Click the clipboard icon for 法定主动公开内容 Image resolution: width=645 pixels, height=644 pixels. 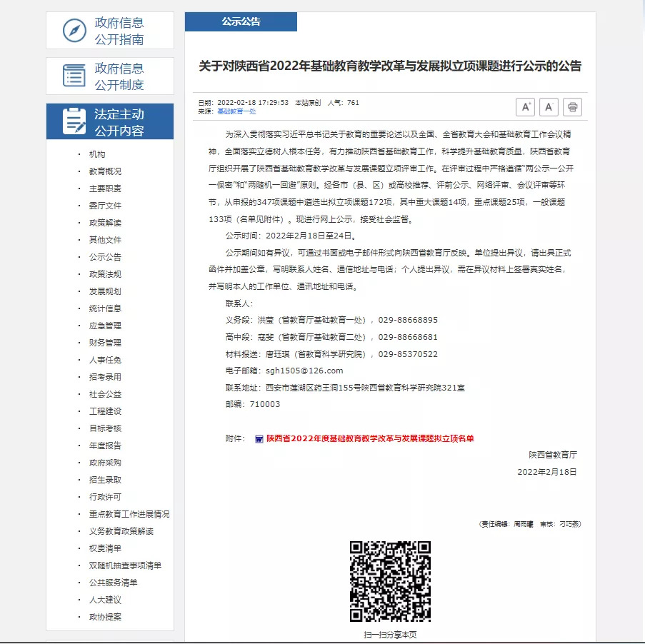[x=74, y=121]
